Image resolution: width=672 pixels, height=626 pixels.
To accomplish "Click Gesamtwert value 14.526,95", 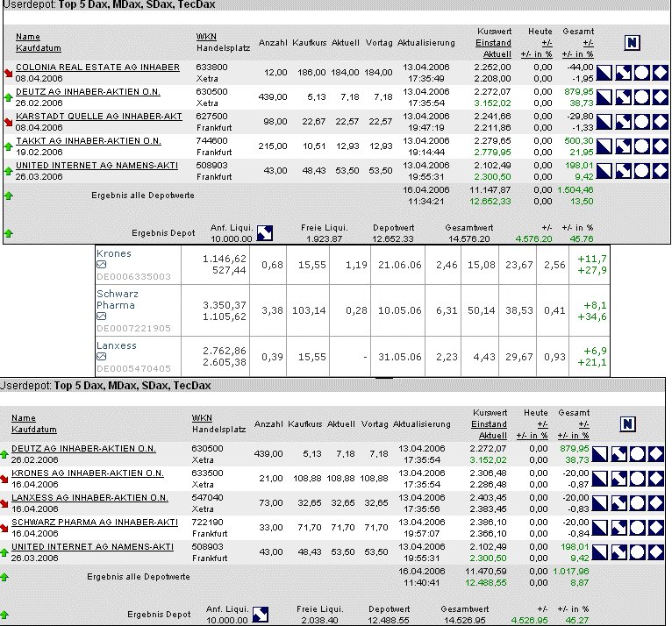I will point(465,620).
